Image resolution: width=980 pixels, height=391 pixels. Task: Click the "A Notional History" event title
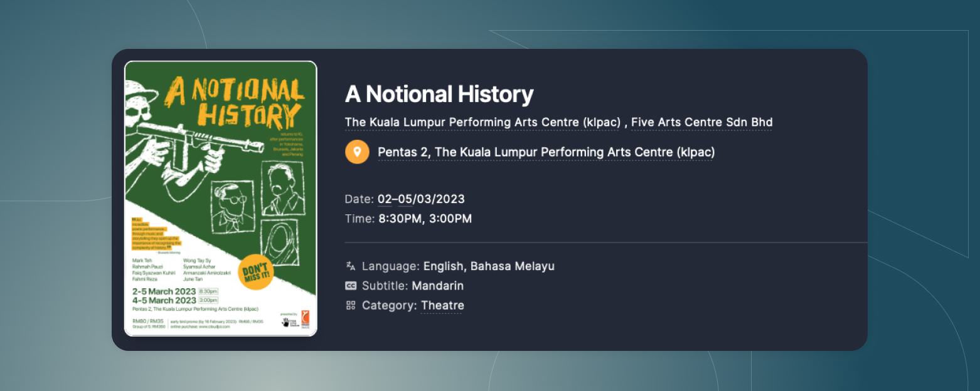click(x=439, y=95)
